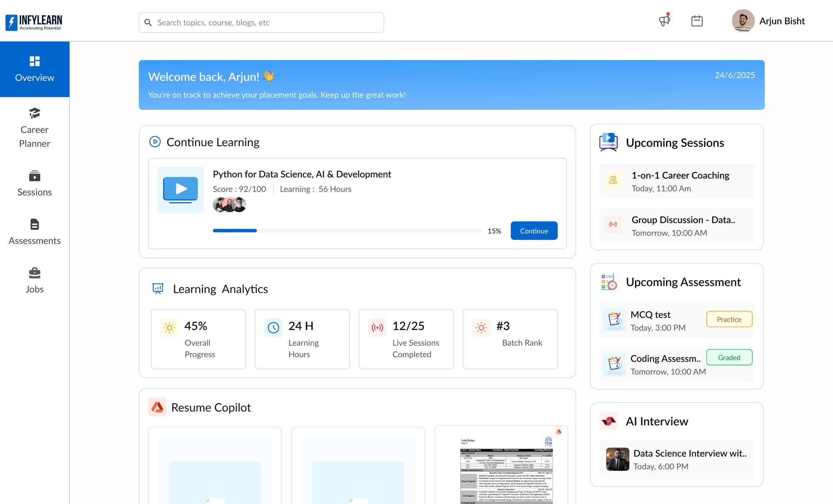Viewport: 833px width, 504px height.
Task: Open Arjun Bisht's profile avatar
Action: [743, 21]
